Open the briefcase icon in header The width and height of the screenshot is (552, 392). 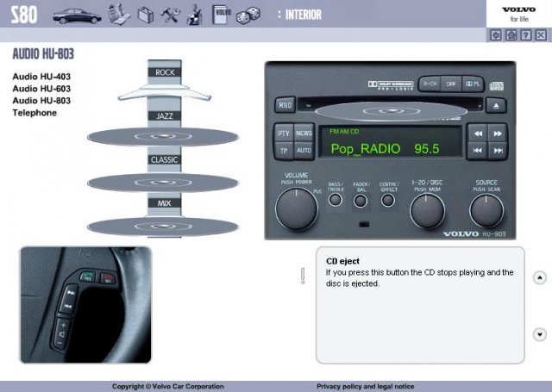pos(146,16)
